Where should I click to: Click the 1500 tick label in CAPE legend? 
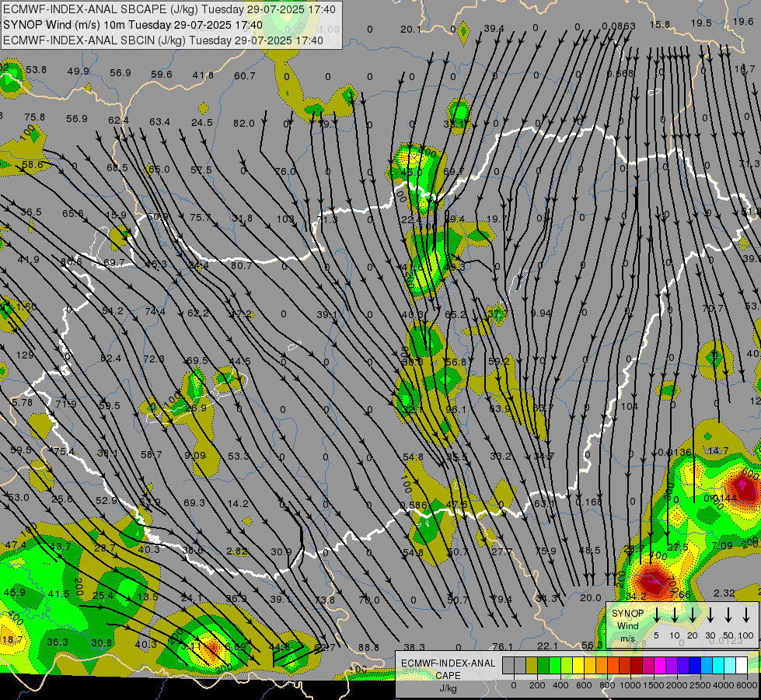[655, 685]
